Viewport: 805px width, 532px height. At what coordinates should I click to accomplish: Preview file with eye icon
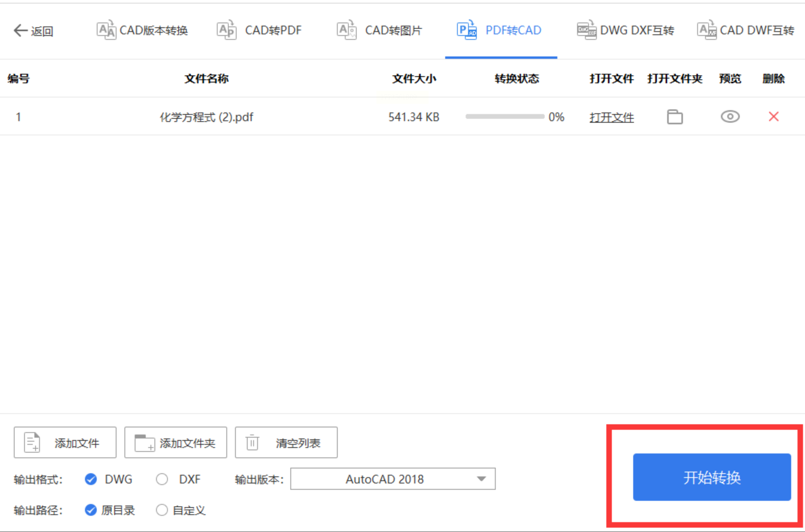pos(730,117)
